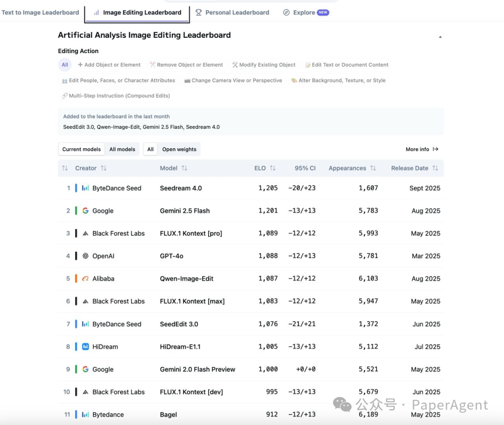Click the Bytedance logo in the Bagel row
This screenshot has width=504, height=425.
click(x=85, y=414)
